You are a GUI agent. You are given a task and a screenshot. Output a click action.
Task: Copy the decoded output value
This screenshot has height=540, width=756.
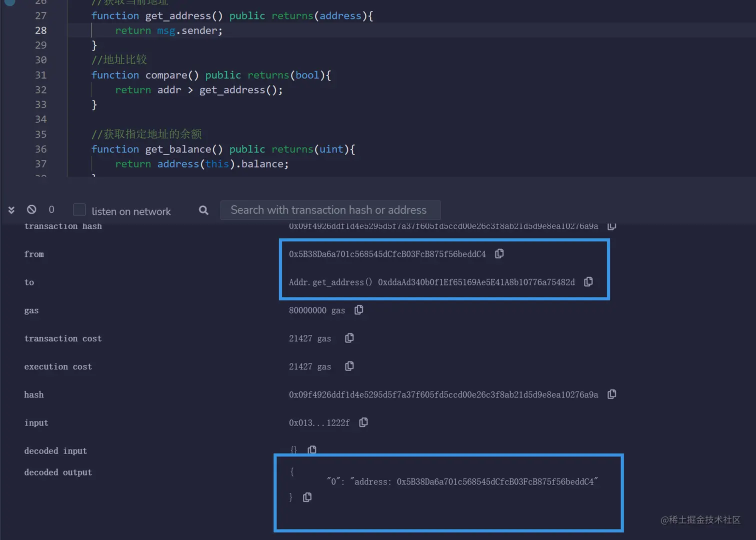click(x=307, y=497)
